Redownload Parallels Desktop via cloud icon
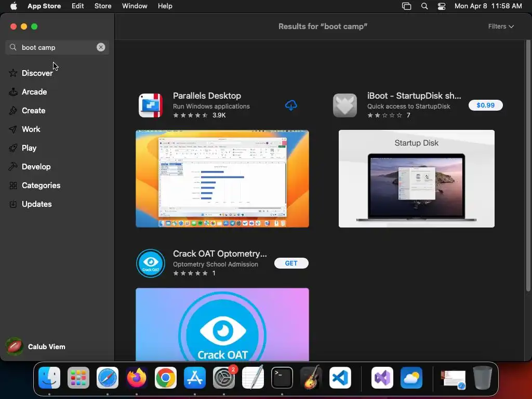 click(x=291, y=105)
